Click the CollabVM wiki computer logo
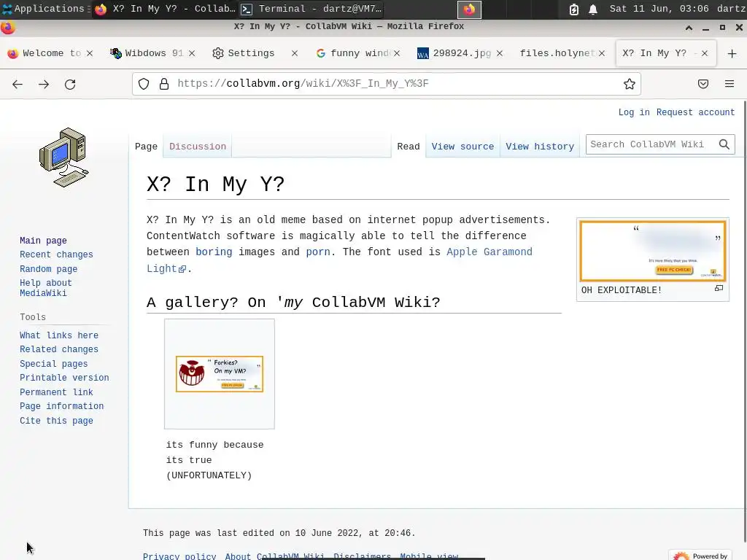 (64, 157)
